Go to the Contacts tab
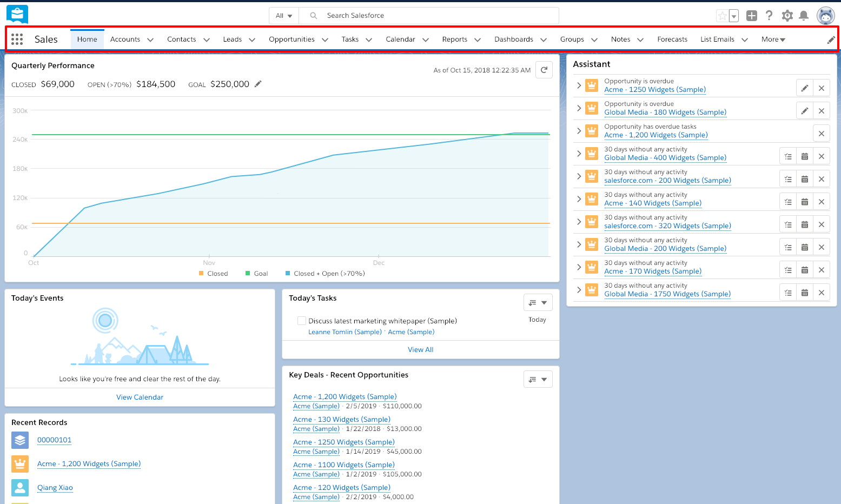This screenshot has width=841, height=504. coord(182,39)
